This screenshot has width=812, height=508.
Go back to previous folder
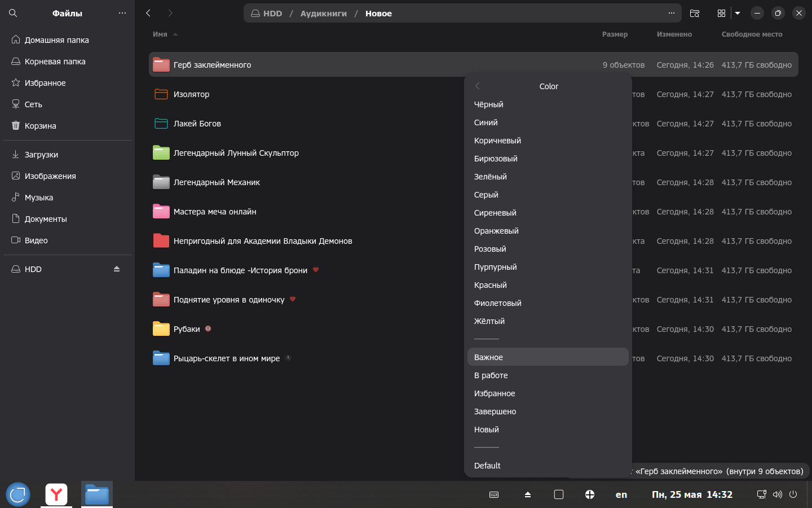[x=148, y=13]
